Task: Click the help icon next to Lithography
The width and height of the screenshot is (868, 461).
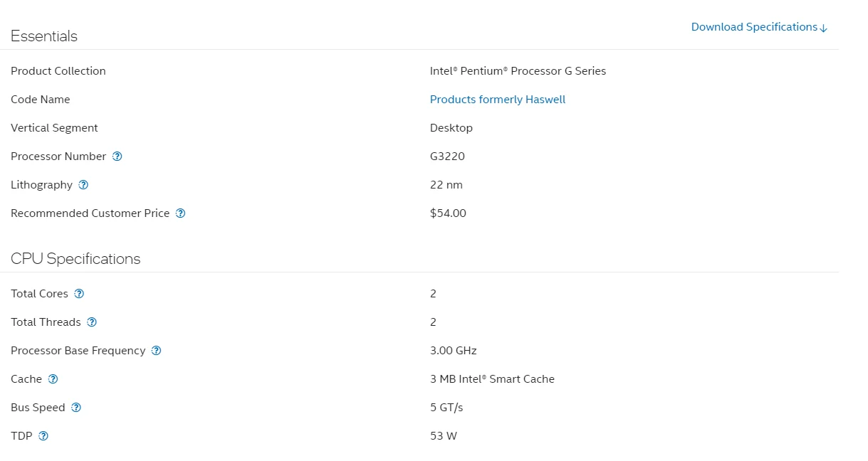Action: (83, 185)
